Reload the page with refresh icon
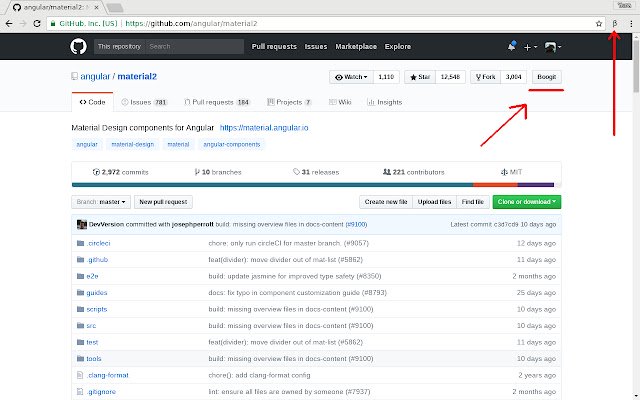 pos(37,24)
